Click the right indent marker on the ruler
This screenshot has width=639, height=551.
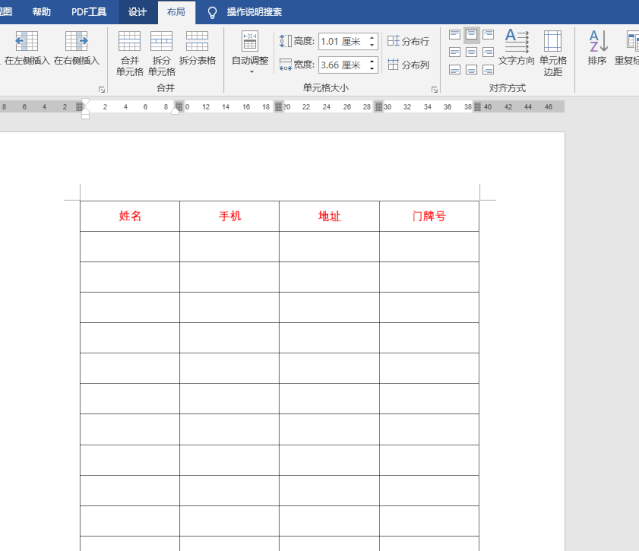tap(175, 111)
